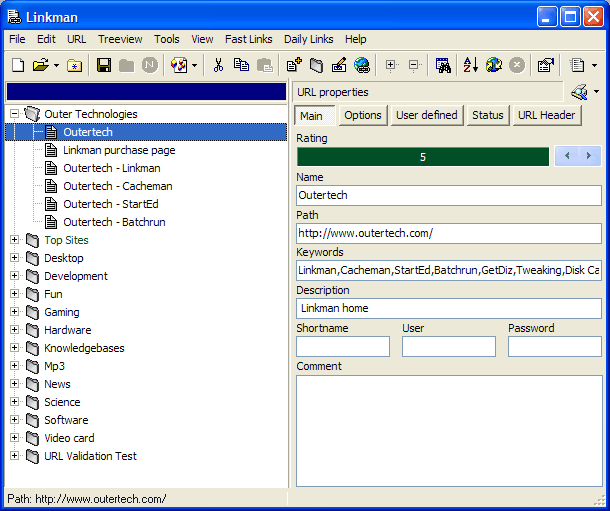Expand the Development folder
The image size is (610, 511).
coord(14,276)
